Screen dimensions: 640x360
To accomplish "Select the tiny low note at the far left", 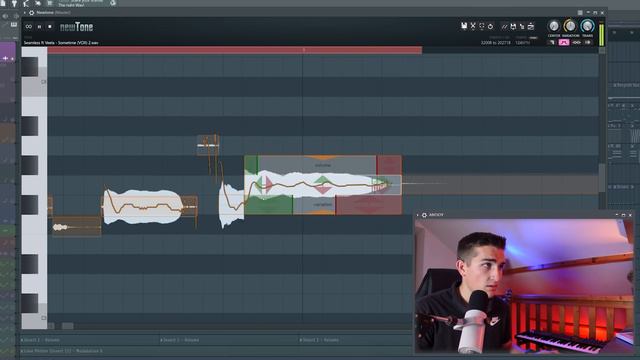I will tap(76, 227).
